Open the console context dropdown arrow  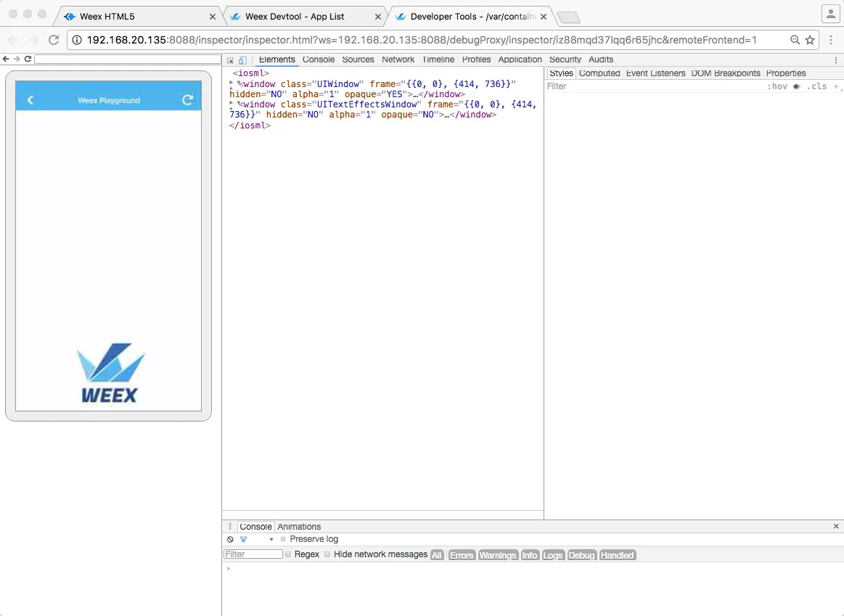click(271, 540)
